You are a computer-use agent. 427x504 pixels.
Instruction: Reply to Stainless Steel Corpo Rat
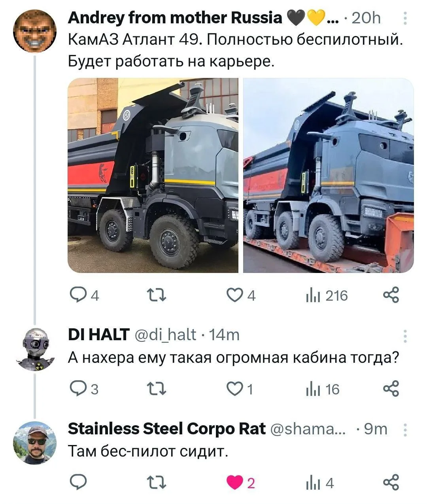(77, 483)
